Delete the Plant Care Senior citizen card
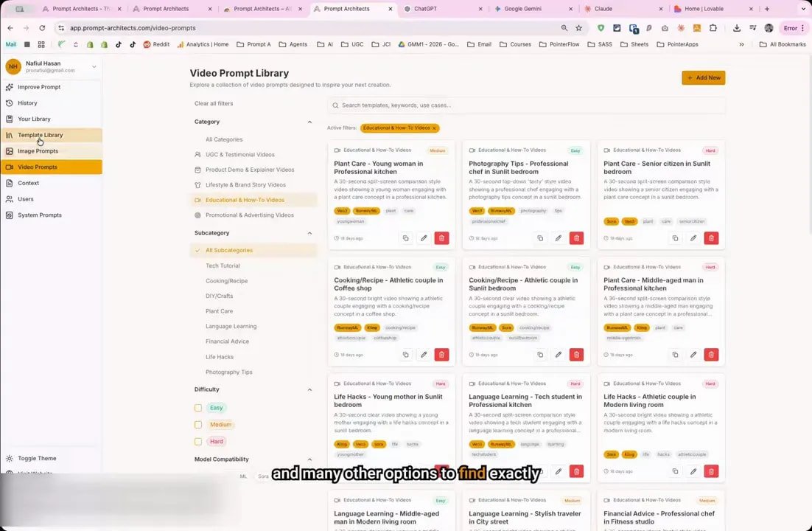This screenshot has width=812, height=531. [711, 238]
